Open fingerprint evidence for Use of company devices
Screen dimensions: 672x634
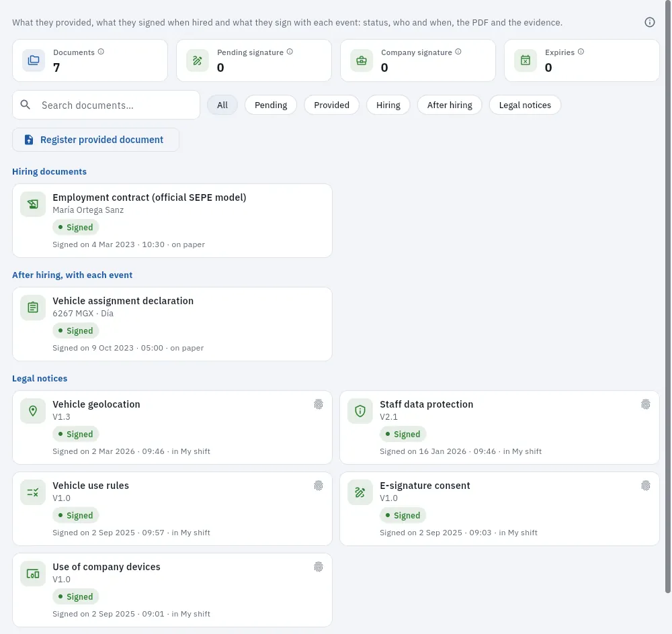click(x=319, y=567)
